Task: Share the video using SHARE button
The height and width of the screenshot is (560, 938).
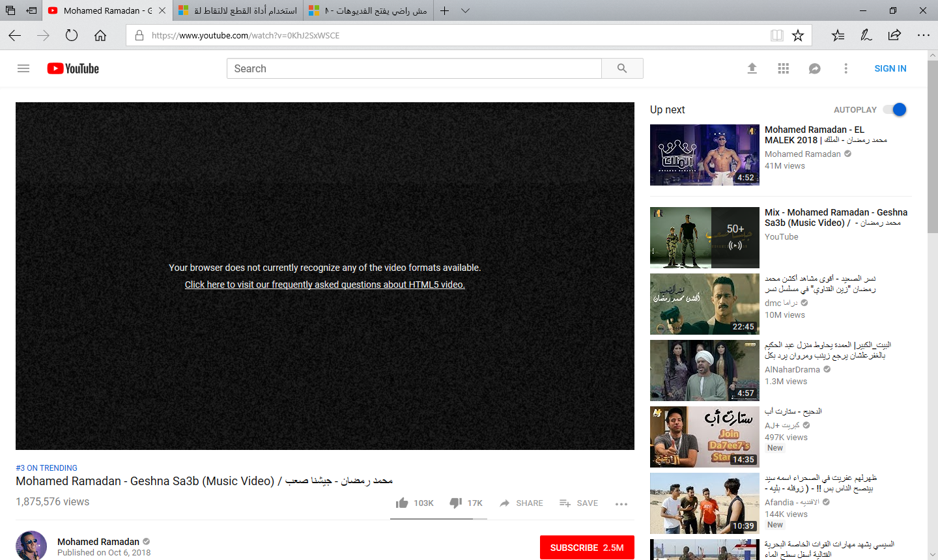Action: [x=521, y=503]
